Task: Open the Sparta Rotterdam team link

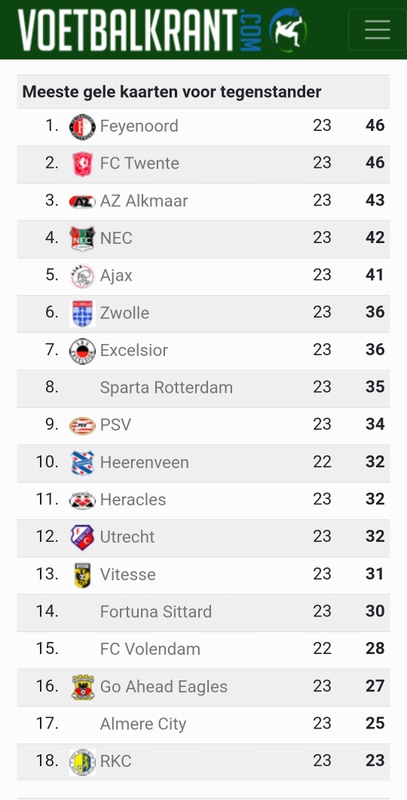Action: pyautogui.click(x=166, y=388)
